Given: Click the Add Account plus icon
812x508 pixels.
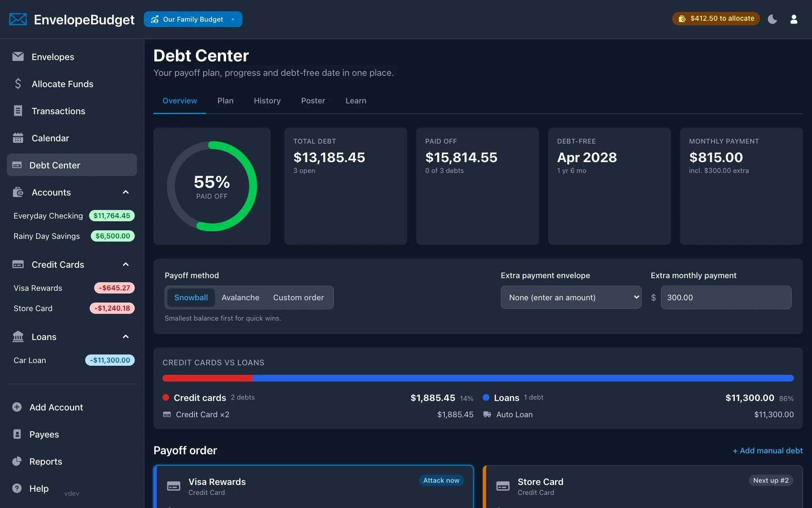Looking at the screenshot, I should tap(17, 407).
